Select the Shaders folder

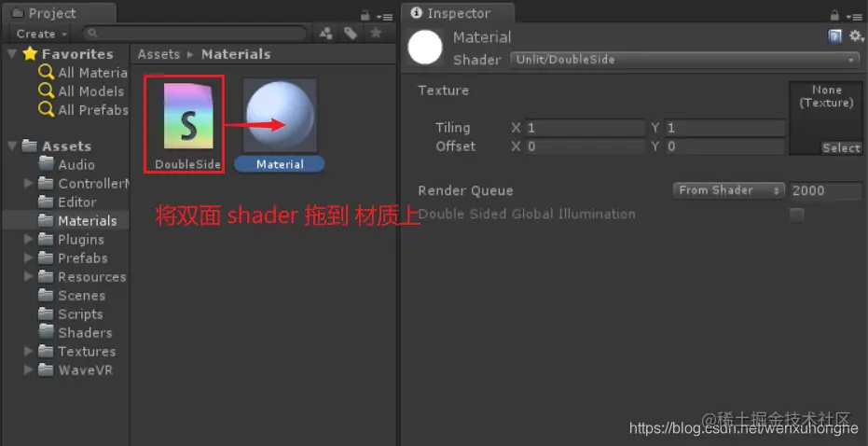pos(76,333)
